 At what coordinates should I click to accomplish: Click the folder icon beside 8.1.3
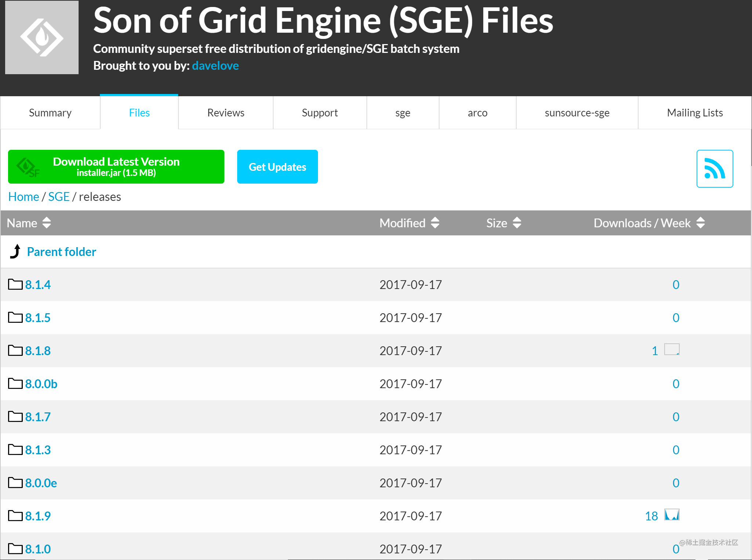click(14, 449)
